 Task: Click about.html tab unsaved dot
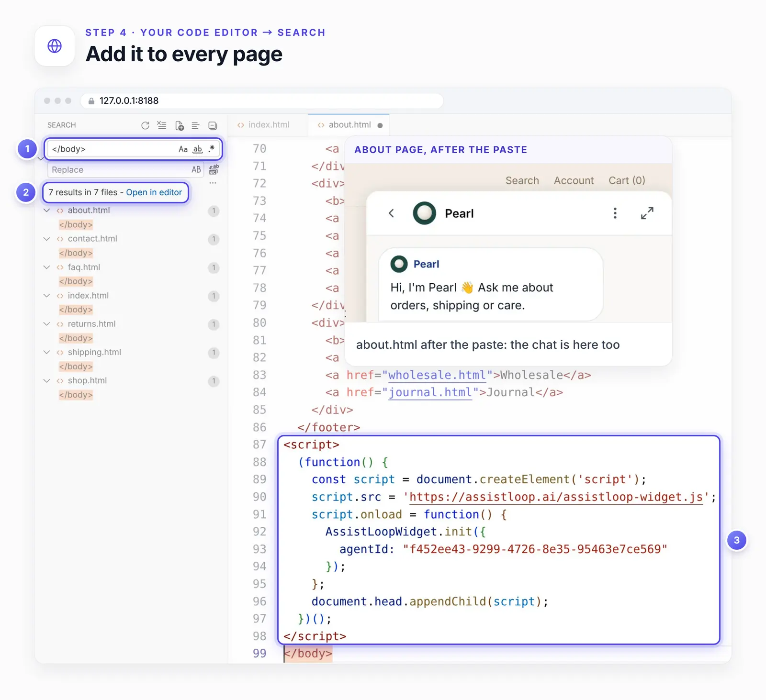pyautogui.click(x=380, y=125)
